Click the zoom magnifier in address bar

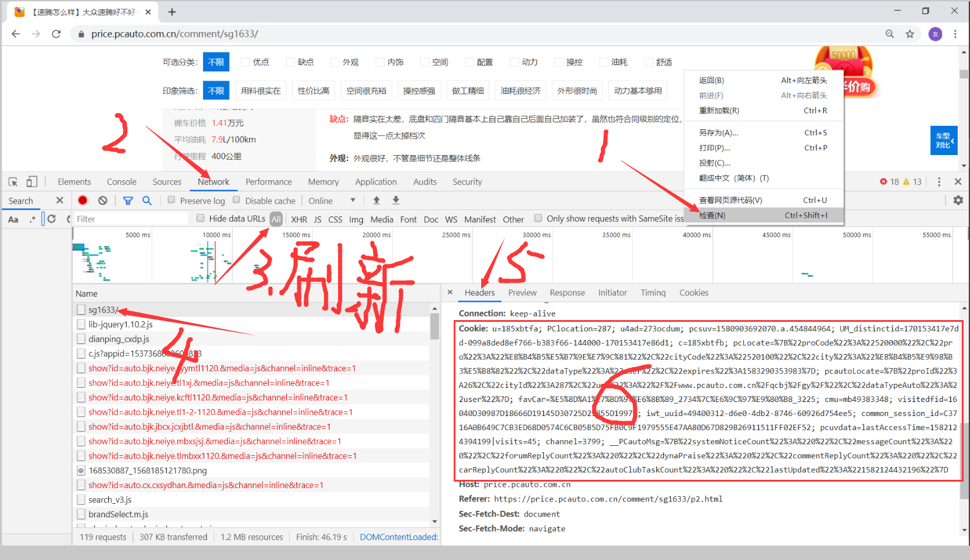(x=890, y=34)
